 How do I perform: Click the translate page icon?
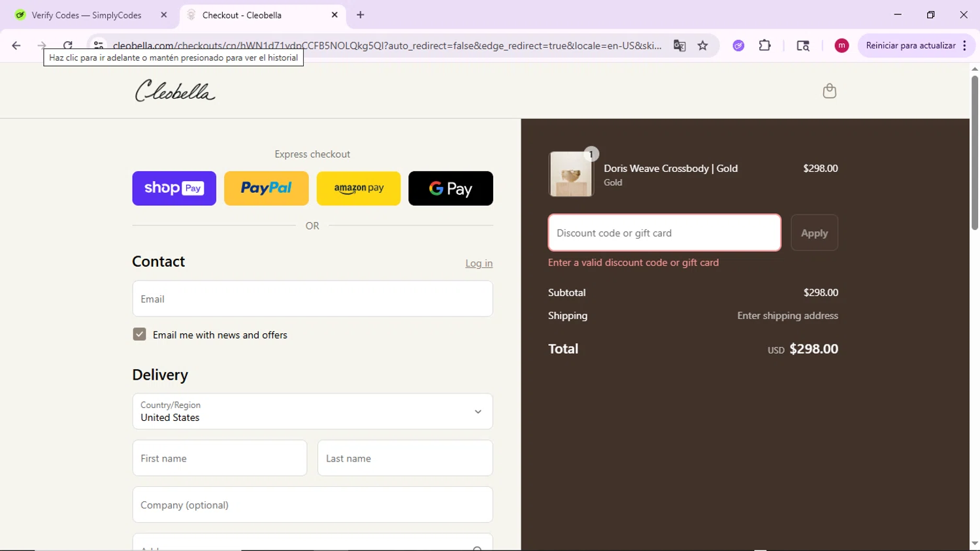pyautogui.click(x=679, y=45)
